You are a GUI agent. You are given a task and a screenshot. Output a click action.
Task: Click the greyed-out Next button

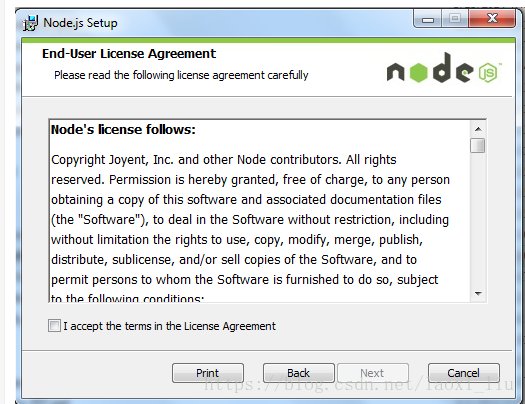pos(372,373)
